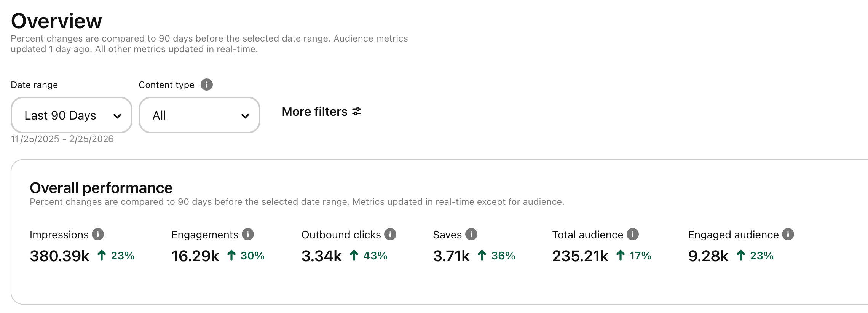Screen dimensions: 868x313
Task: Click the chevron in date range dropdown
Action: coord(117,116)
